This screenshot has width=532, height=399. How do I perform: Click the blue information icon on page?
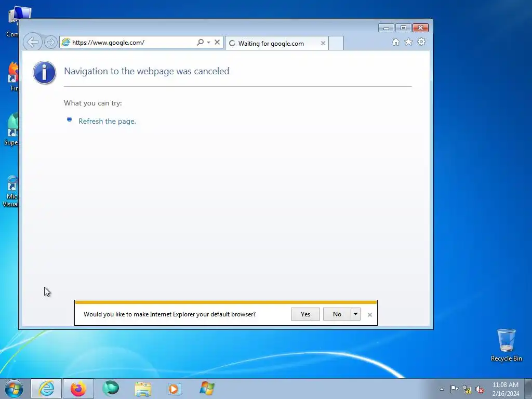[x=45, y=73]
